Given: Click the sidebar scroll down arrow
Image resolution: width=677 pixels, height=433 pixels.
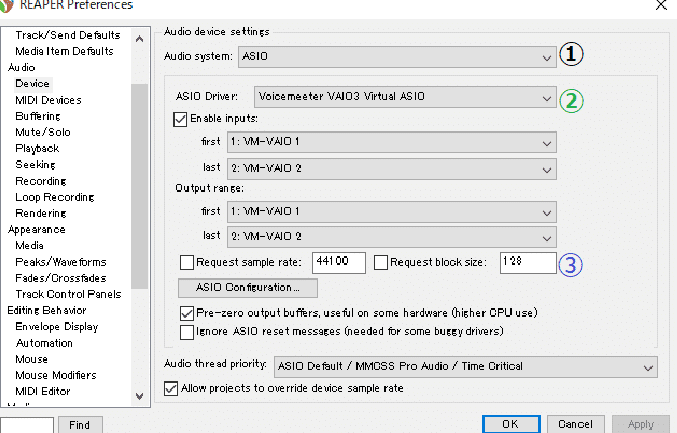Looking at the screenshot, I should [x=139, y=396].
